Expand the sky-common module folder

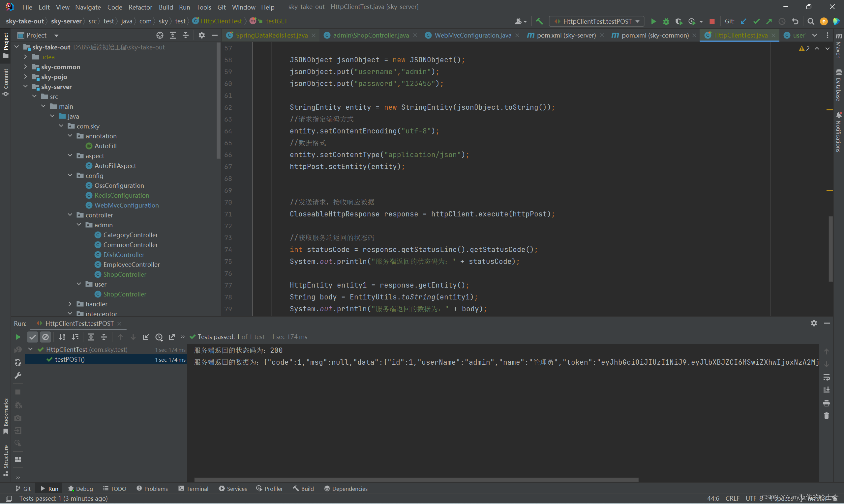point(25,67)
